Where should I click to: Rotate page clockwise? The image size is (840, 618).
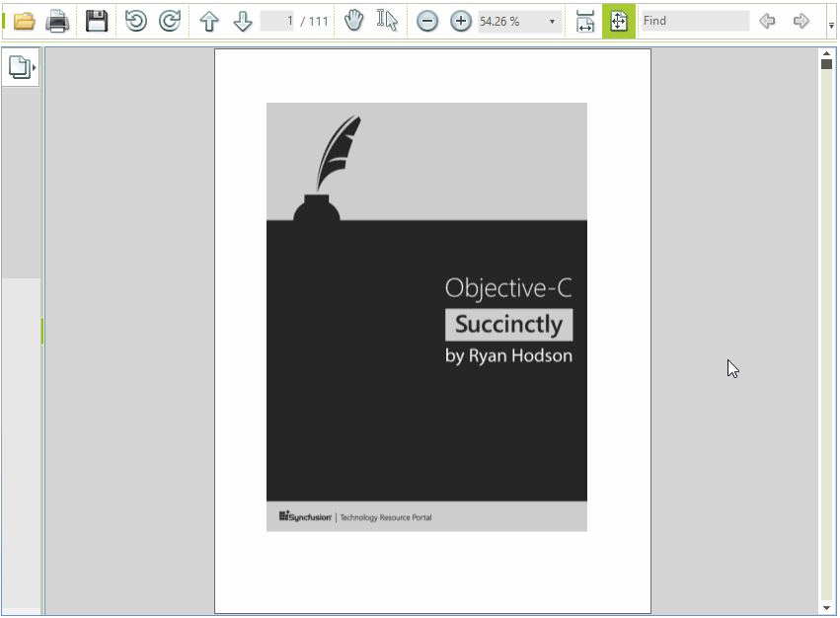coord(170,22)
